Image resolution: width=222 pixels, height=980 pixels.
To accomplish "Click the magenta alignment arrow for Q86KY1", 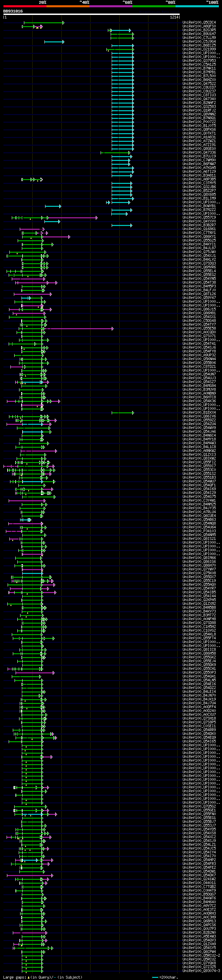I will pyautogui.click(x=56, y=237).
